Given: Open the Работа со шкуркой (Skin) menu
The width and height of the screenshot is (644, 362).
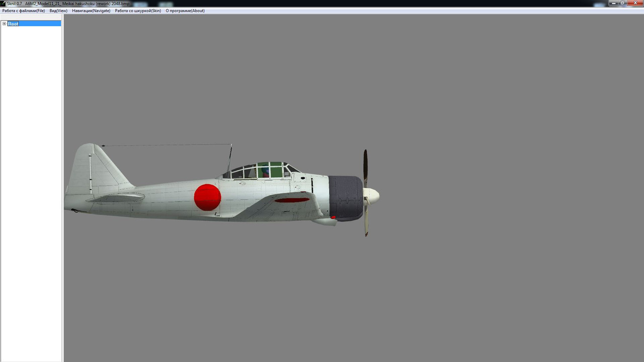Looking at the screenshot, I should [138, 11].
